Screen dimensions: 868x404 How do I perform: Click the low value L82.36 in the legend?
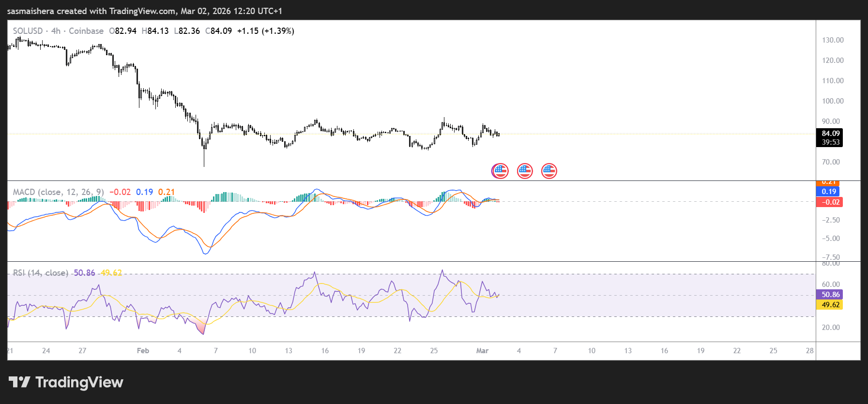pos(187,31)
